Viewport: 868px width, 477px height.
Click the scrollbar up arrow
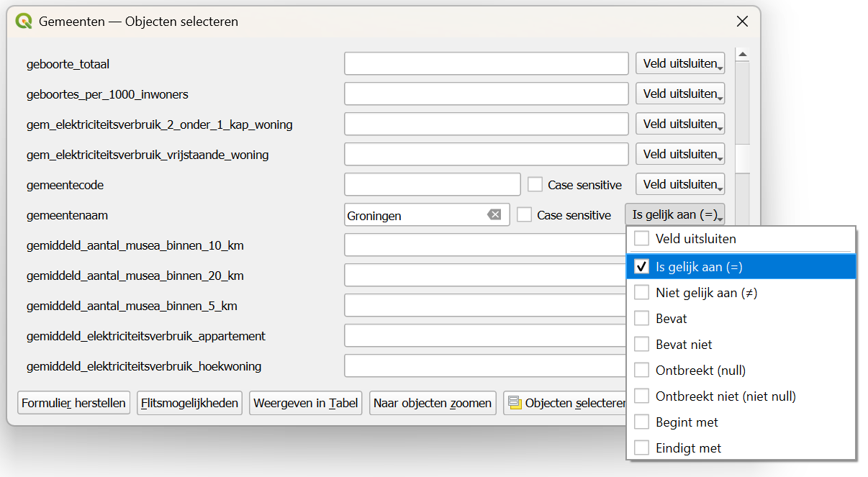[x=742, y=55]
